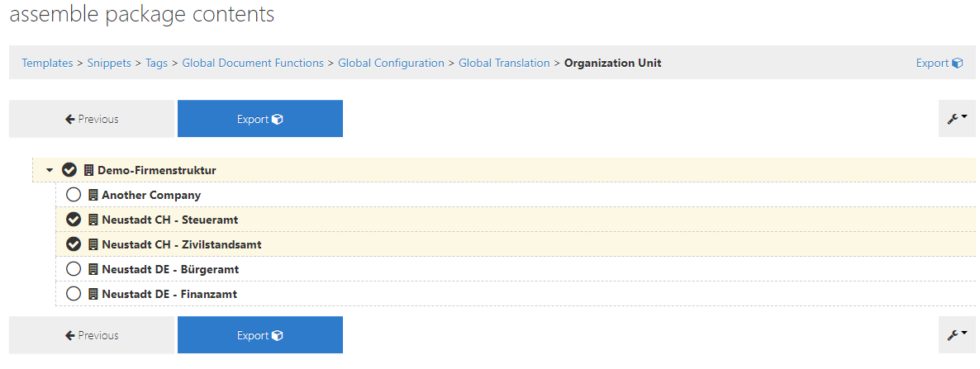Click the top blue Export button
This screenshot has width=980, height=369.
point(260,119)
